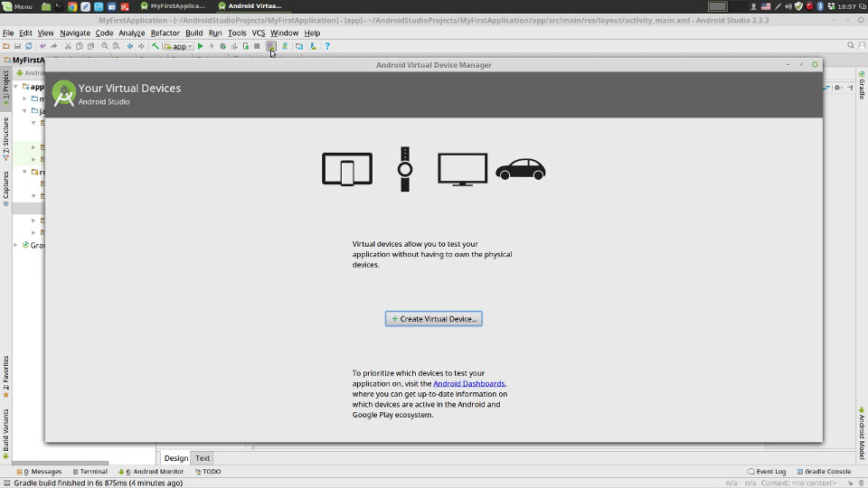Click the Search Everywhere magnifier icon
Image resolution: width=868 pixels, height=488 pixels.
tap(850, 45)
